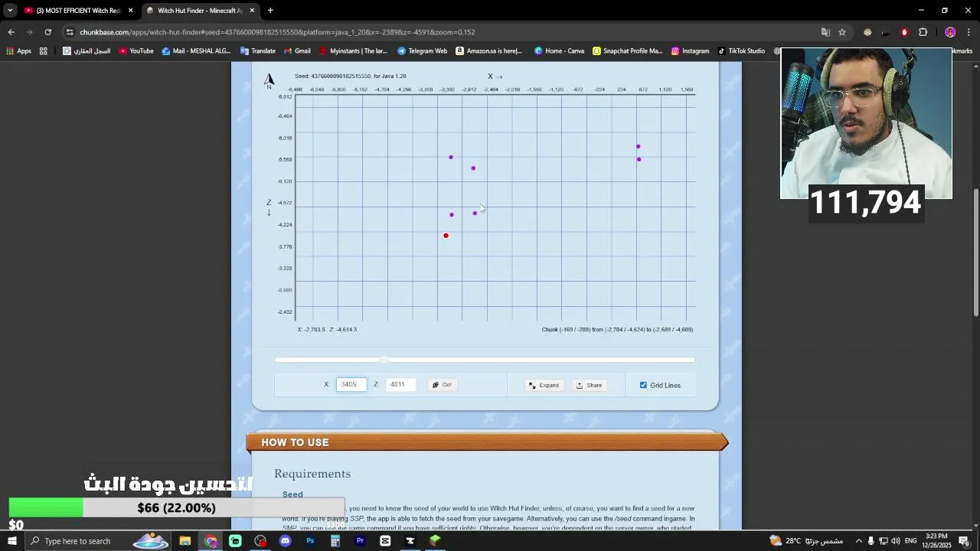Screen dimensions: 980x551
Task: Open the Chrome profile avatar
Action: pyautogui.click(x=950, y=32)
